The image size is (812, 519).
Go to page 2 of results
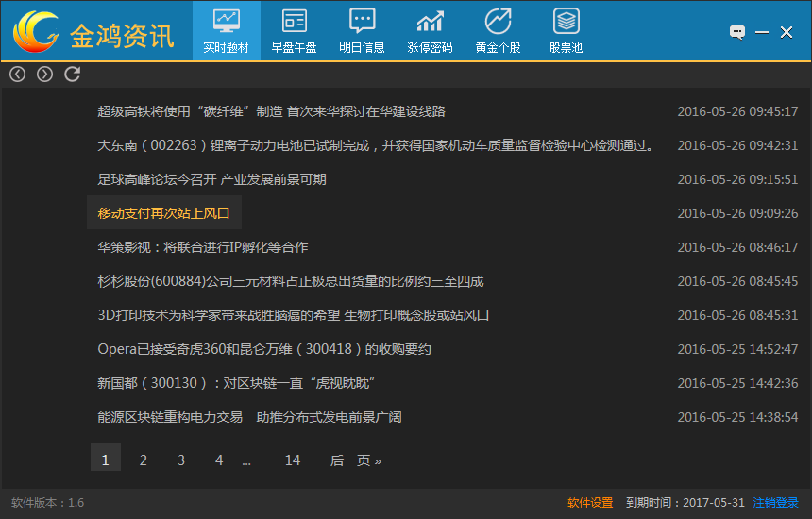144,460
